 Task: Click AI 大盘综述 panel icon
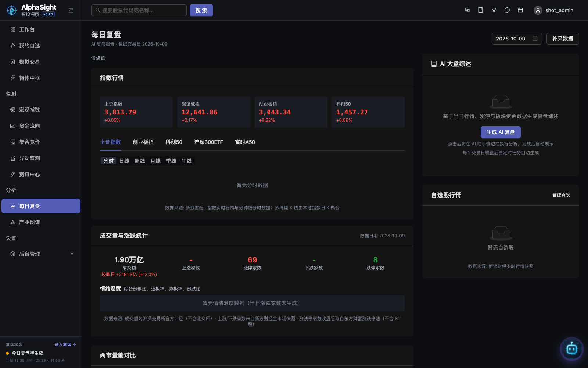434,64
